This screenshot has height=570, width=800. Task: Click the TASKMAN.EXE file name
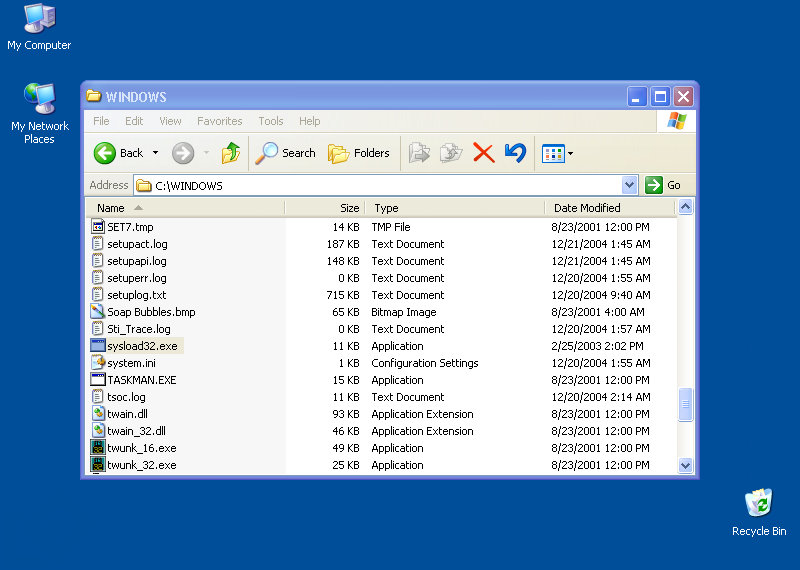(x=142, y=380)
